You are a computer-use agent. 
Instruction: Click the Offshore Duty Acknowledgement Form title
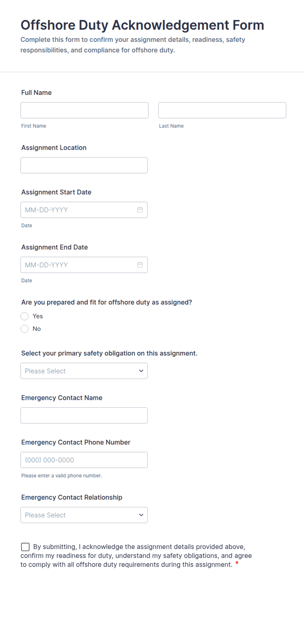click(x=142, y=25)
